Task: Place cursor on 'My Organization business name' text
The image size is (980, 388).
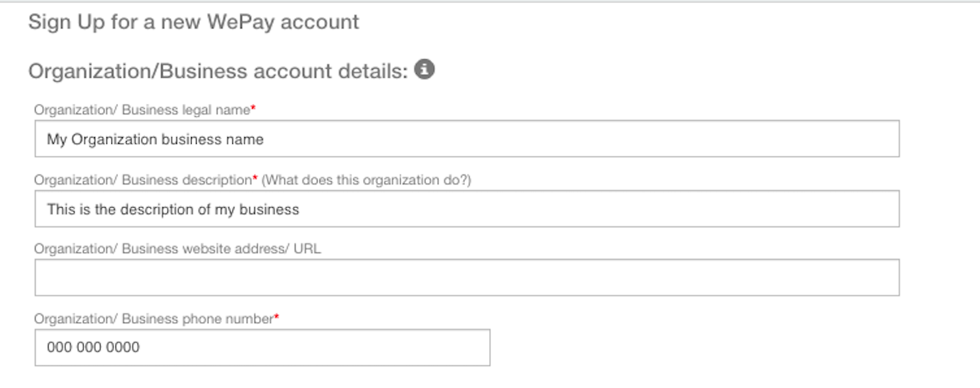Action: tap(154, 140)
